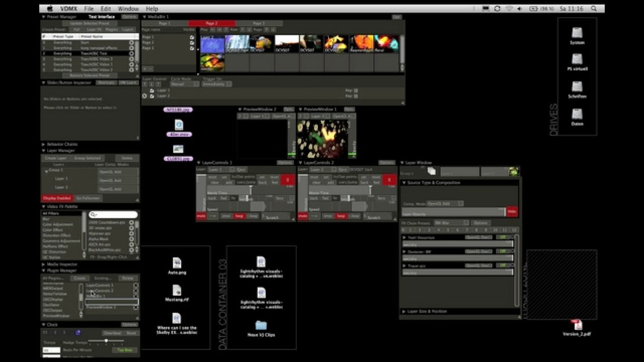Select the blue clip thumbnail in MediaBin
This screenshot has height=362, width=644.
pyautogui.click(x=212, y=44)
